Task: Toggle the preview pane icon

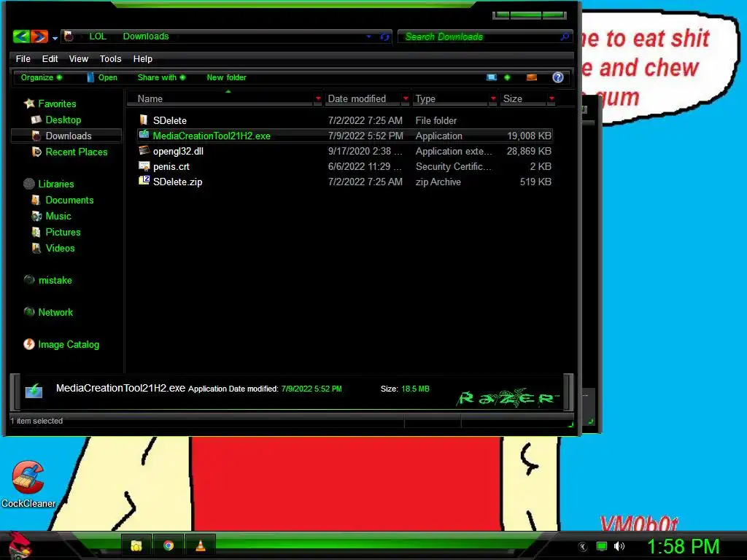Action: coord(532,77)
